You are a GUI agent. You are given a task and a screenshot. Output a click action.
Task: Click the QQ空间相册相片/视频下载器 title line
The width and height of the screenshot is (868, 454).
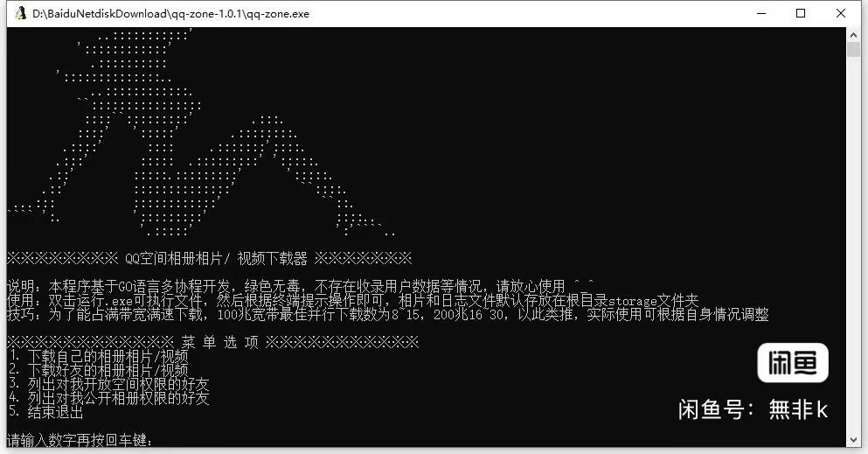[x=210, y=259]
